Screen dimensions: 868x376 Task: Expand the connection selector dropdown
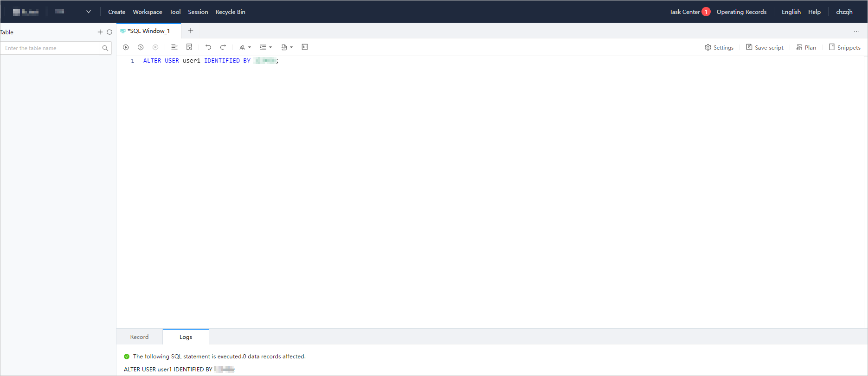click(89, 12)
